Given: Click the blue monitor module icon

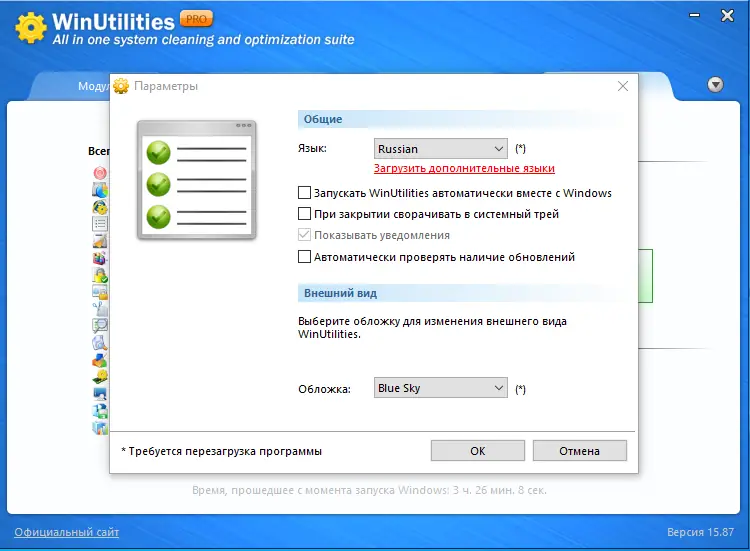Looking at the screenshot, I should (x=100, y=394).
